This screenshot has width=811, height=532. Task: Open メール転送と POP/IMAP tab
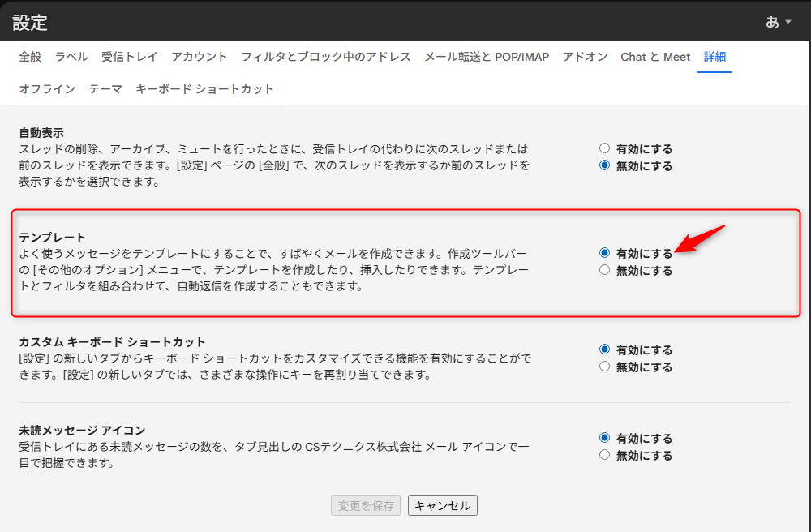487,57
